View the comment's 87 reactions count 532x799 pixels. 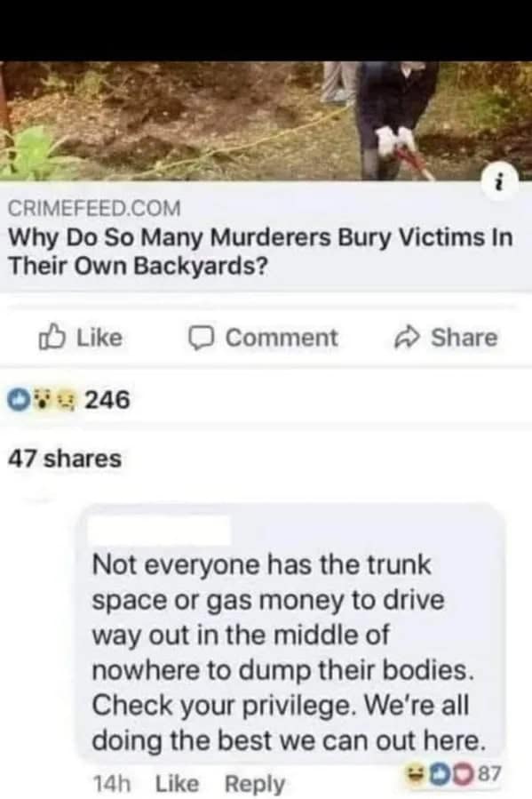[489, 773]
